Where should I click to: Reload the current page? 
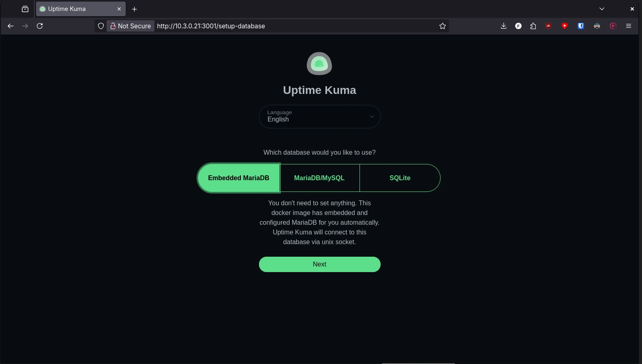[40, 26]
